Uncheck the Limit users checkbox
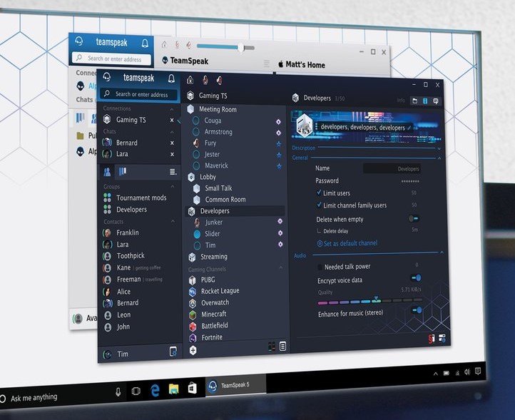The height and width of the screenshot is (420, 515). pyautogui.click(x=319, y=193)
